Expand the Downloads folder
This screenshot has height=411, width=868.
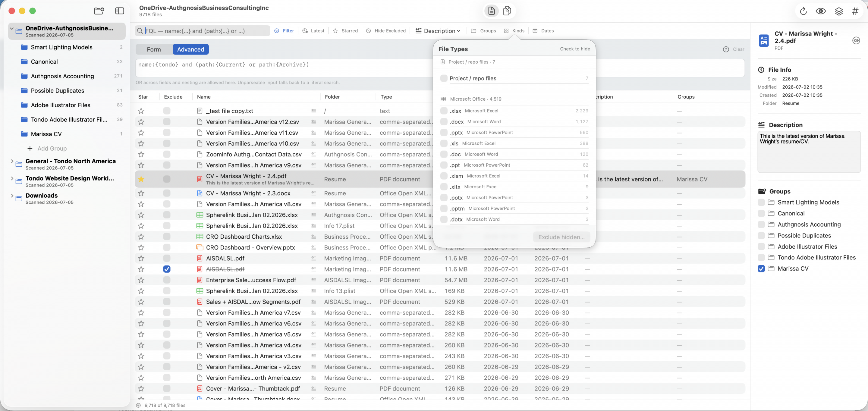[x=12, y=196]
